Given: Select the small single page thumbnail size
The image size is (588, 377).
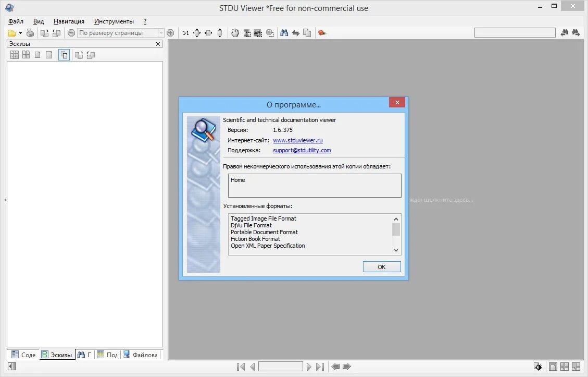Looking at the screenshot, I should (x=37, y=55).
